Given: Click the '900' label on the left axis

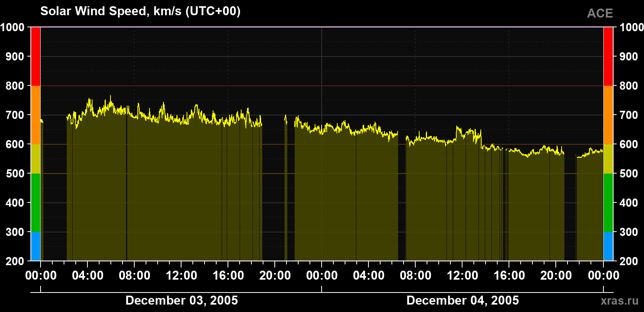Looking at the screenshot, I should pos(15,57).
